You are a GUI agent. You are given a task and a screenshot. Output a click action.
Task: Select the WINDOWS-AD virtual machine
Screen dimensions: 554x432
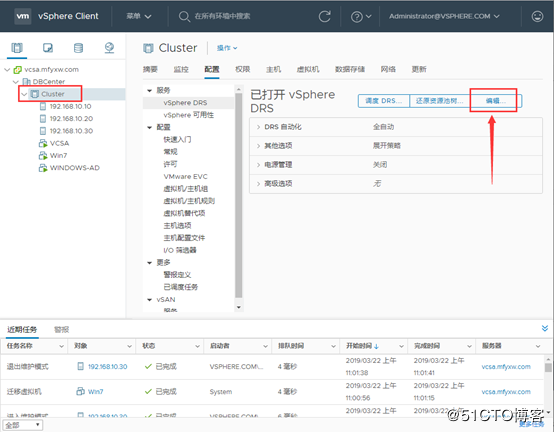click(75, 168)
